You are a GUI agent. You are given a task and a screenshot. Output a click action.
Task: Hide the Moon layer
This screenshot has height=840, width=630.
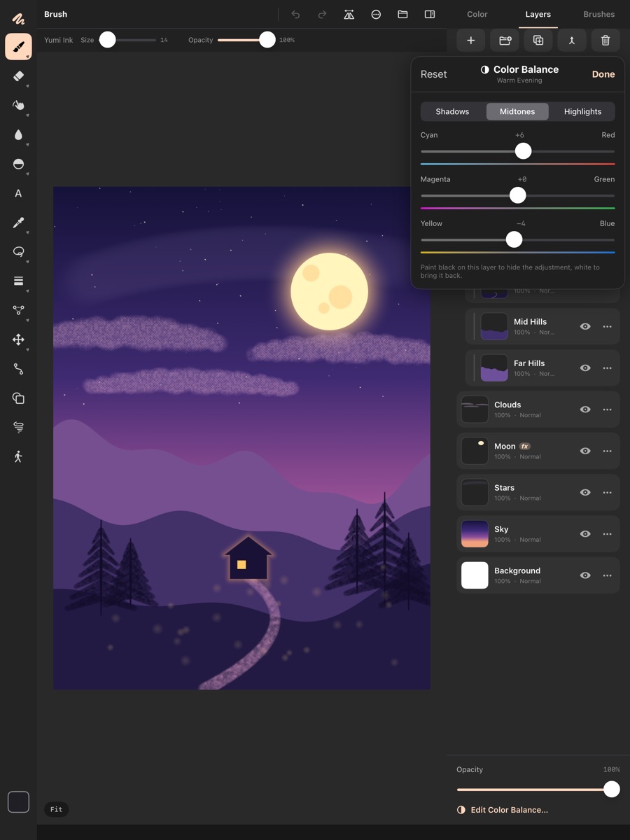(x=585, y=451)
